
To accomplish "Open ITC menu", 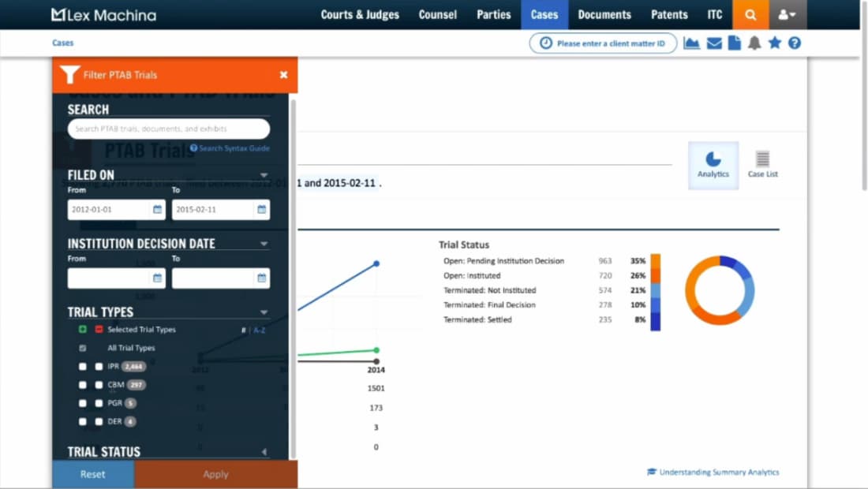I will [x=715, y=15].
